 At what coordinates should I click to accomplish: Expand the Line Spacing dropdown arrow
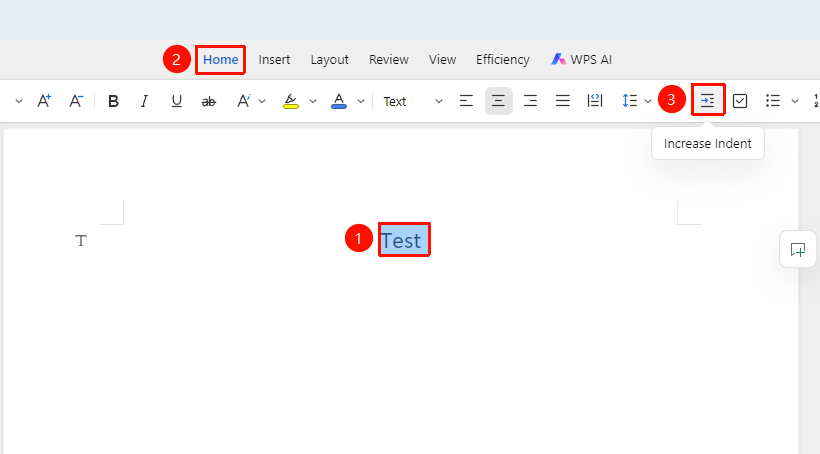point(648,101)
